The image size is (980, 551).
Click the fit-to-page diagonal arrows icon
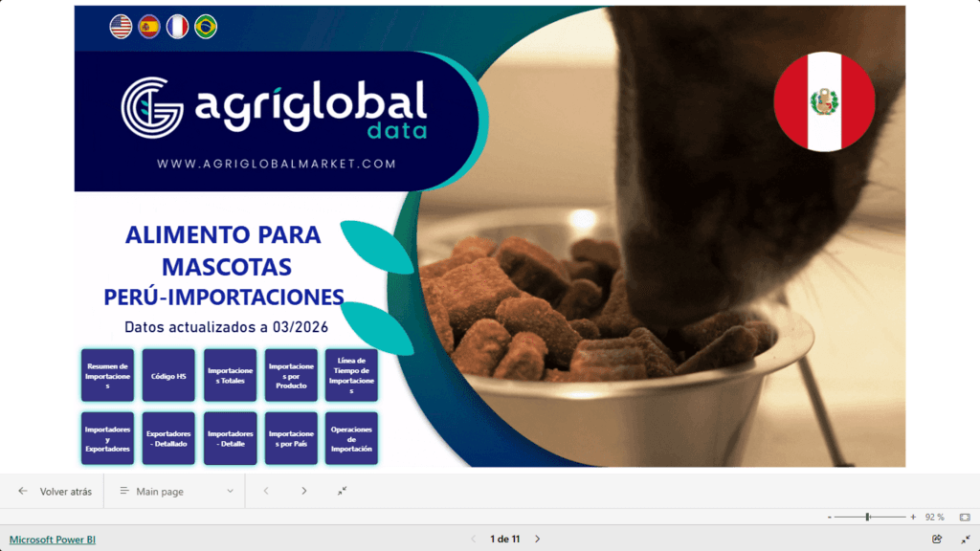pyautogui.click(x=342, y=490)
